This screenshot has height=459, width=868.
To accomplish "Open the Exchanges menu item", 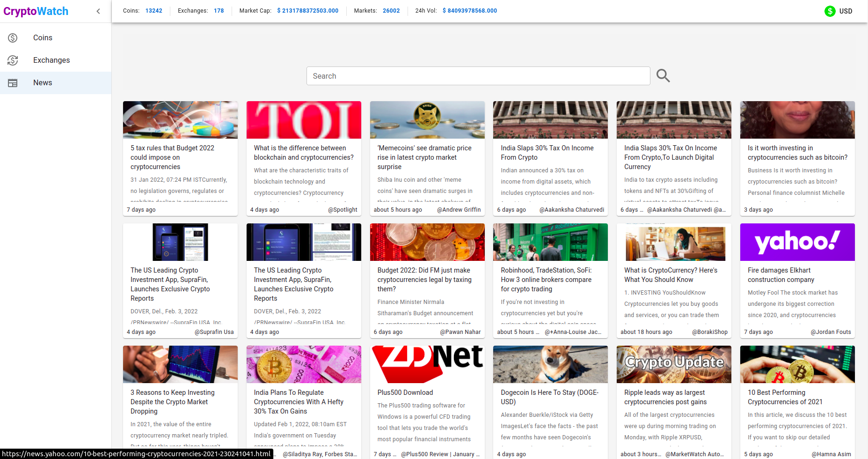I will pos(56,60).
